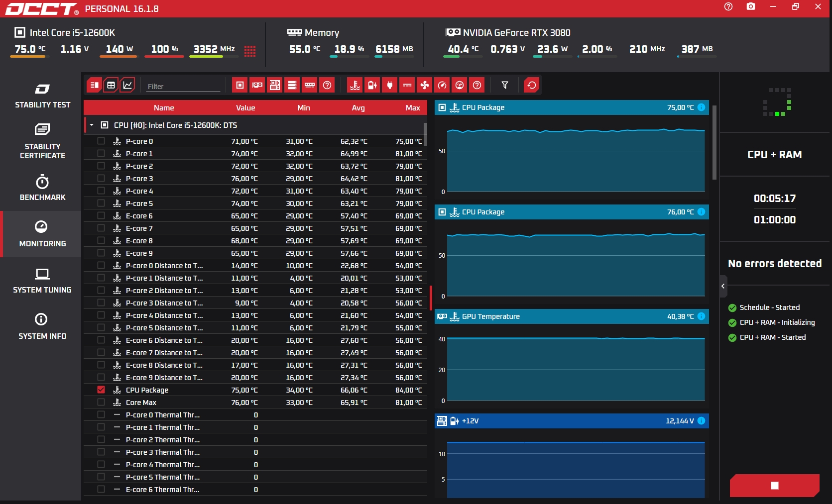832x504 pixels.
Task: Toggle the usage dial sensor filter
Action: (x=460, y=85)
